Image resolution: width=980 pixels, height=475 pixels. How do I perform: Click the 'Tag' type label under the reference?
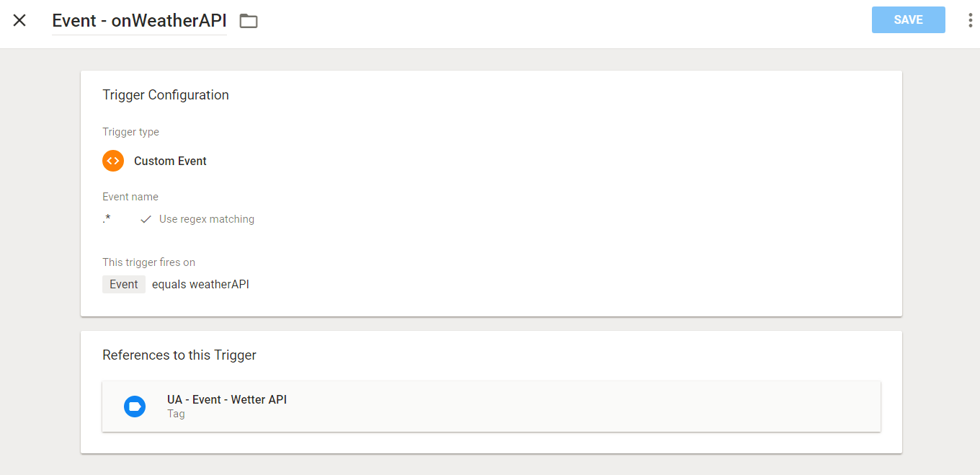[x=176, y=414]
